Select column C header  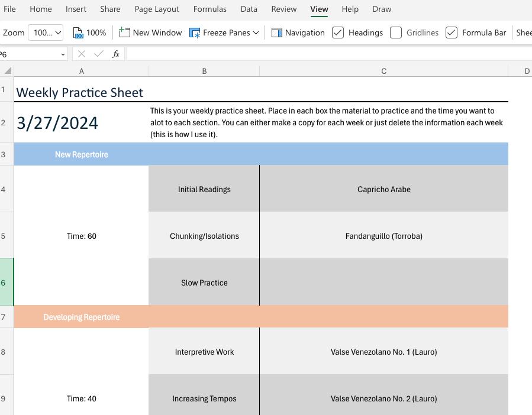click(383, 71)
